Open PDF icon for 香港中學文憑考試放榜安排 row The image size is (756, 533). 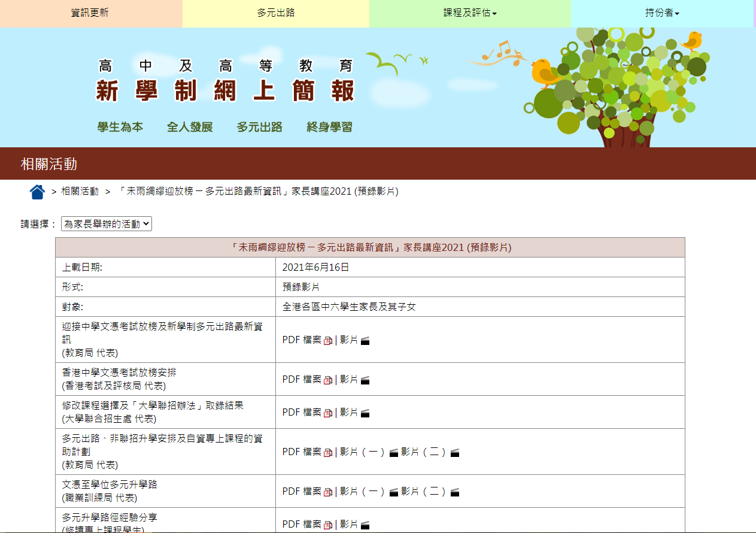pos(327,380)
